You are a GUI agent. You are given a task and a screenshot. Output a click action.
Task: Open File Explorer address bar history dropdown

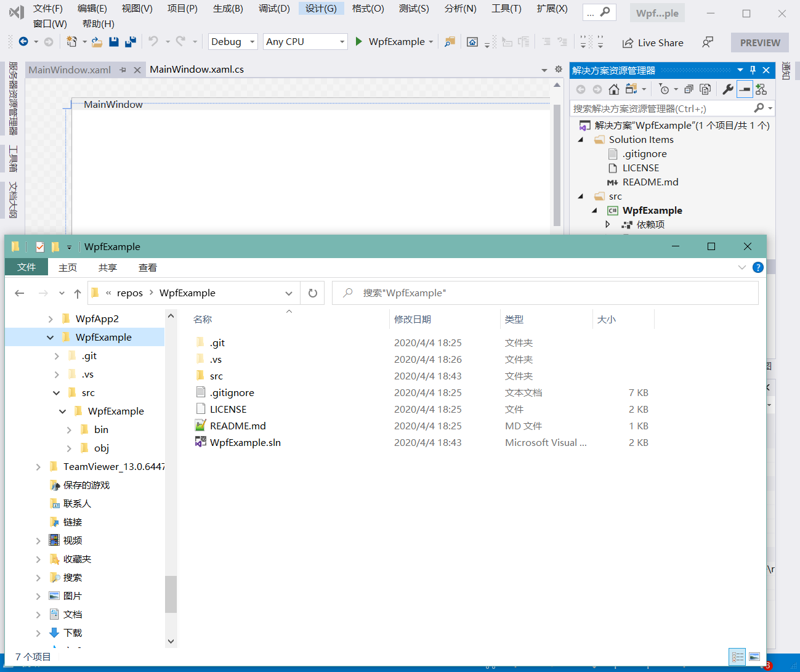[288, 293]
